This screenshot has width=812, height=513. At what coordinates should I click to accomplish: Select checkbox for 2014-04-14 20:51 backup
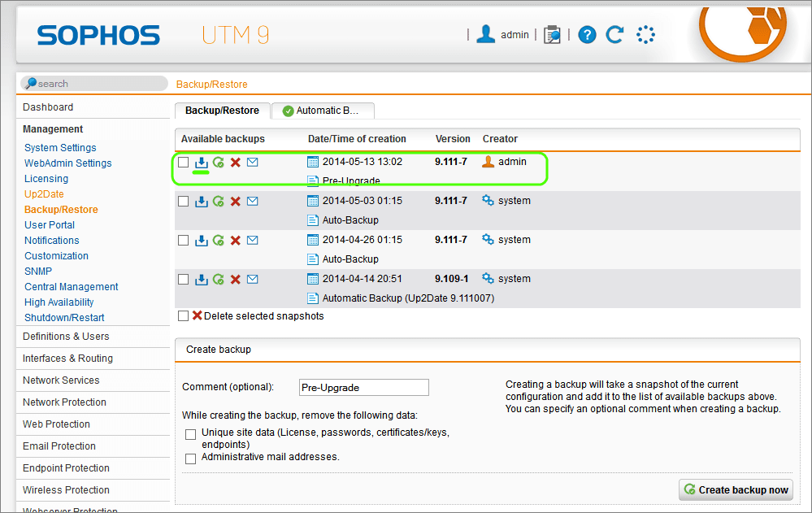click(184, 280)
